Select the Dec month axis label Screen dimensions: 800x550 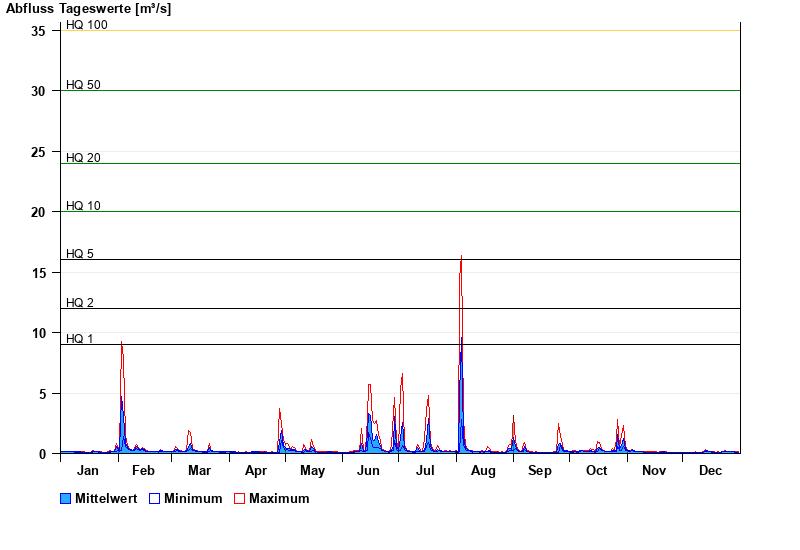(x=710, y=471)
